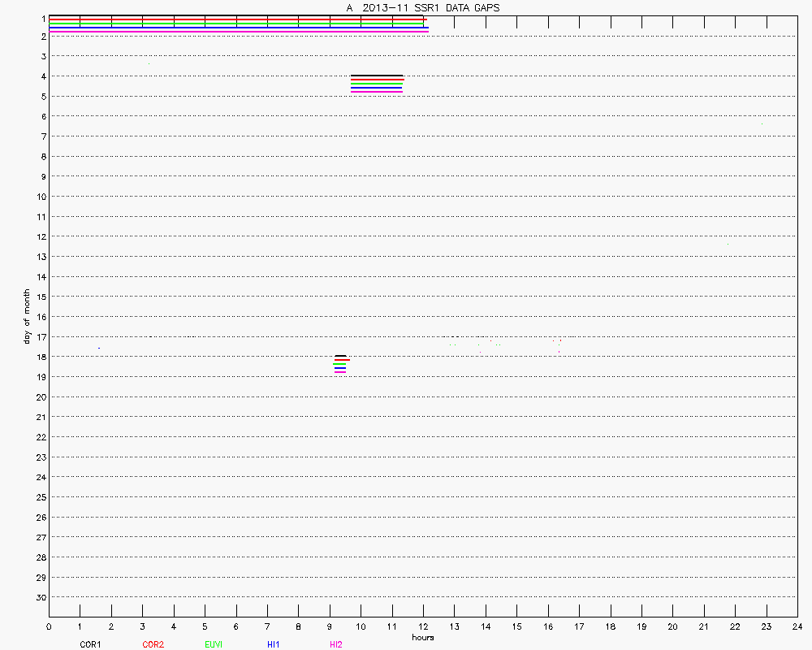Click the 'day of month' y-axis label
The height and width of the screenshot is (650, 812).
(x=27, y=316)
